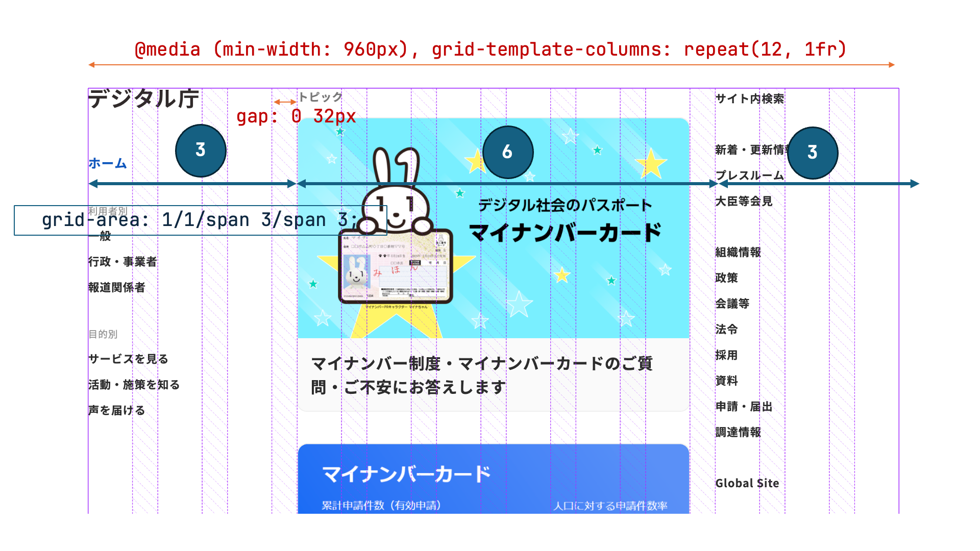Open サービスを見る link
The height and width of the screenshot is (551, 980).
(x=128, y=359)
